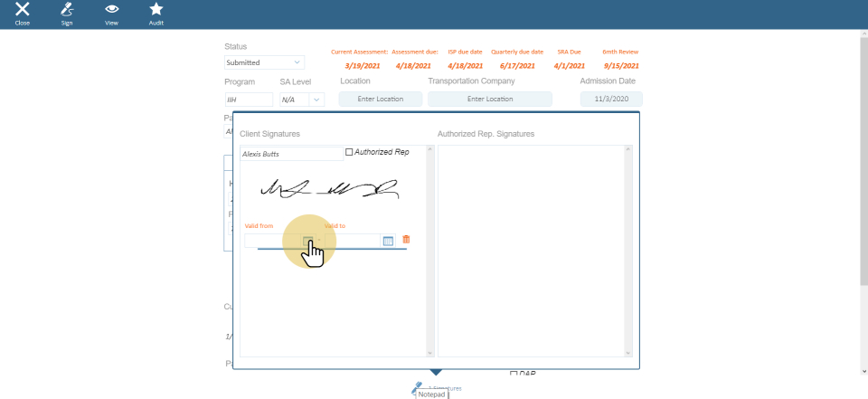Click the Program field showing IIH
This screenshot has height=399, width=868.
coord(249,100)
